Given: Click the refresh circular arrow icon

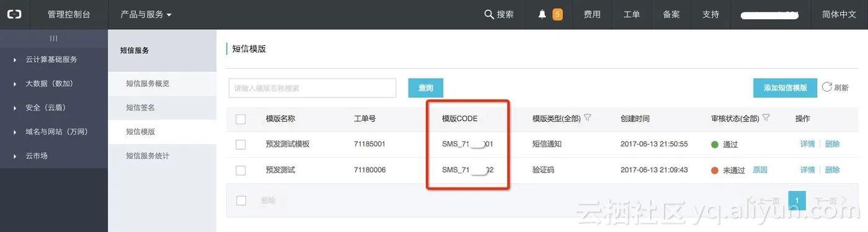Looking at the screenshot, I should pos(826,87).
